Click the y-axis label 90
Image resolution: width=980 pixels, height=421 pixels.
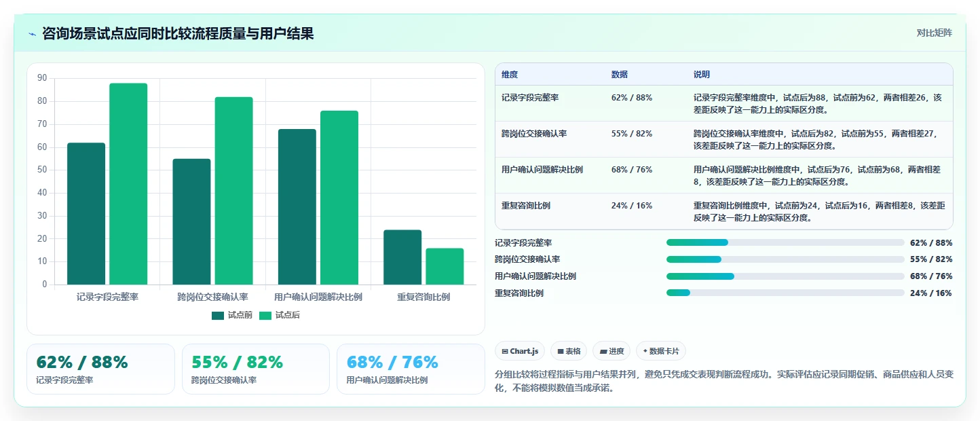[42, 79]
